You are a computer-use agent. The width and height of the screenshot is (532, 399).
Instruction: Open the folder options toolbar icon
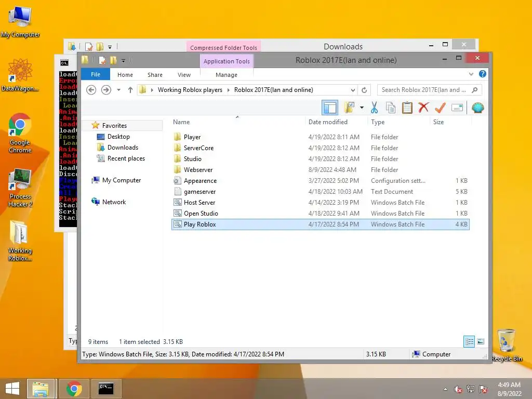pyautogui.click(x=349, y=108)
